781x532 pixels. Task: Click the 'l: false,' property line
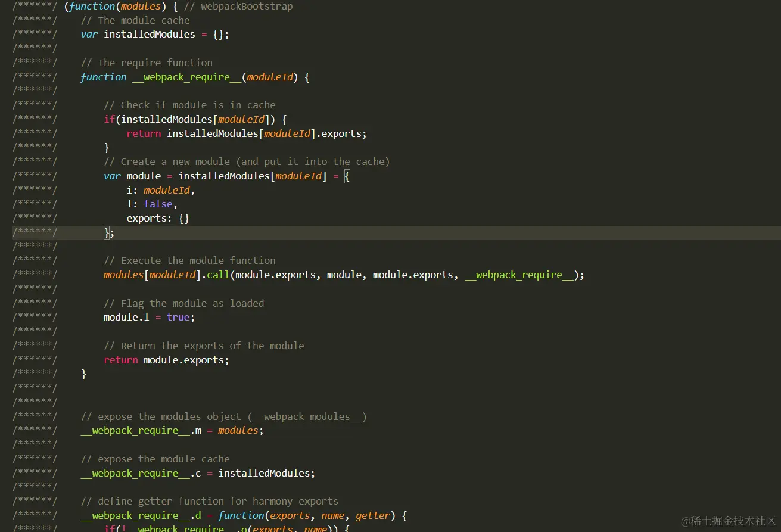click(153, 204)
